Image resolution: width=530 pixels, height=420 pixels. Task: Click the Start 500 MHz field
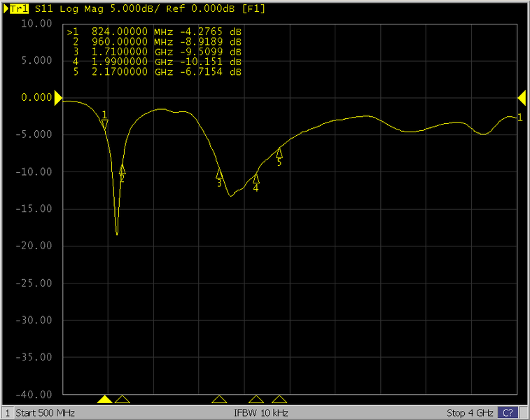(46, 412)
